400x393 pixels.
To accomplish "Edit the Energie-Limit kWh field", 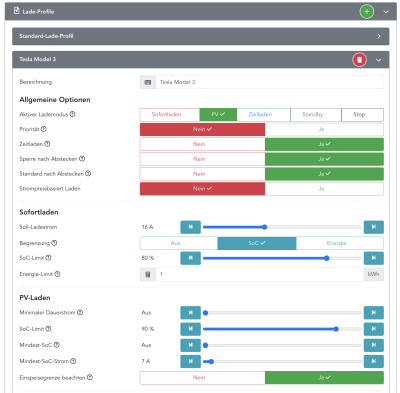I will tap(260, 274).
